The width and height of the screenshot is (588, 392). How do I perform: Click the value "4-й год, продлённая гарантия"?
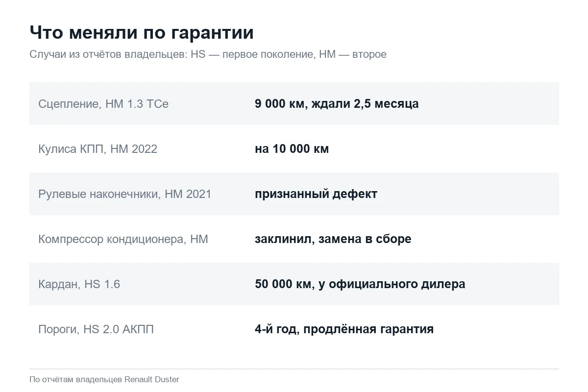(344, 329)
